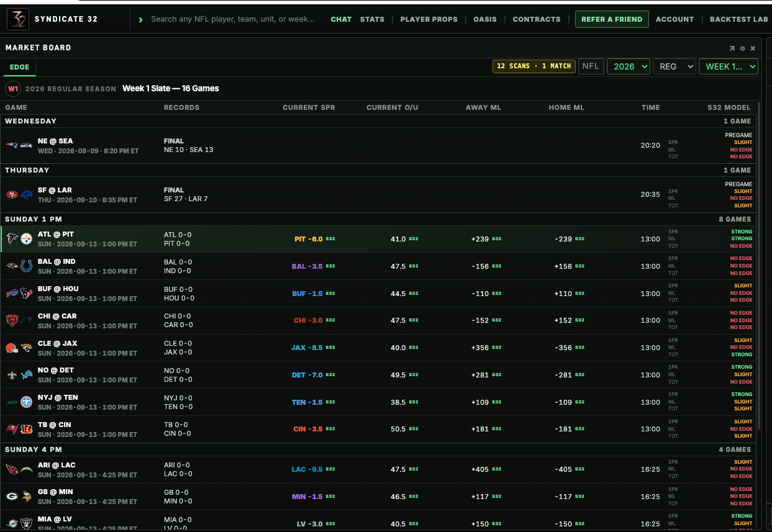Image resolution: width=772 pixels, height=532 pixels.
Task: Click the S32 MODEL column header
Action: point(729,107)
